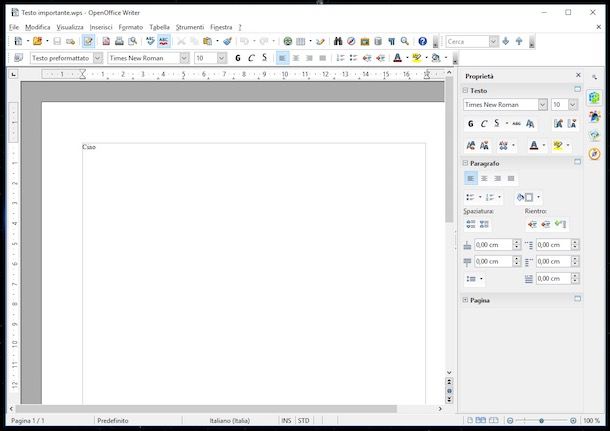Open Gallery icon in toolbar

pos(365,41)
